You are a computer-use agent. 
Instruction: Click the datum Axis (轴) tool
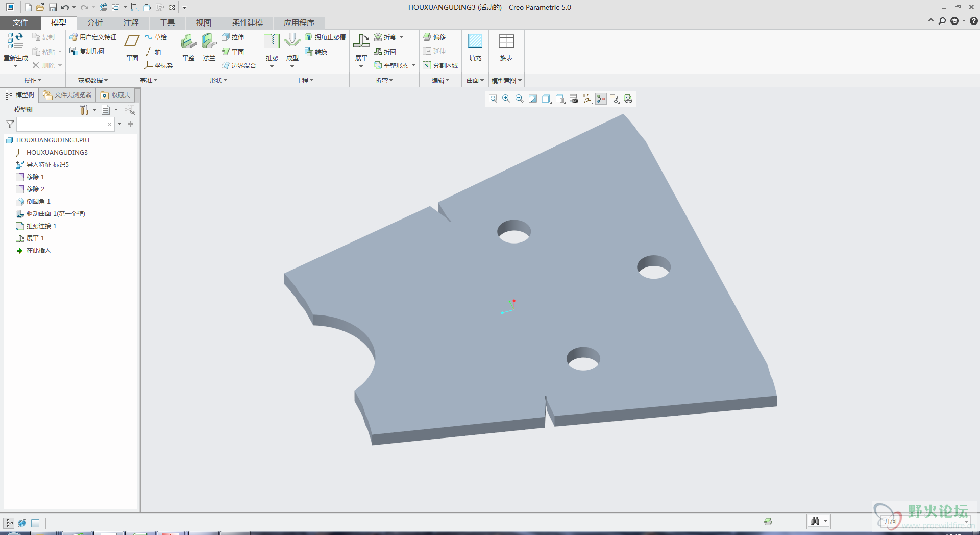153,52
